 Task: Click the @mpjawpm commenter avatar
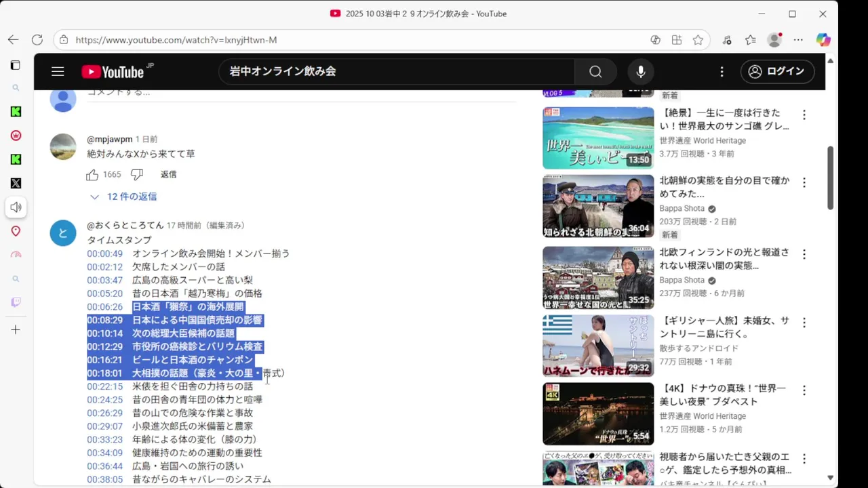(x=63, y=147)
